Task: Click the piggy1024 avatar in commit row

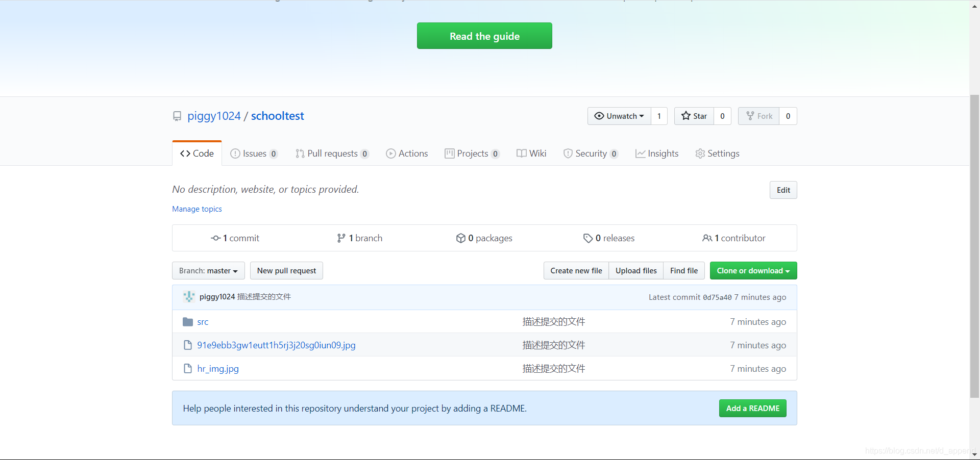Action: pyautogui.click(x=189, y=297)
